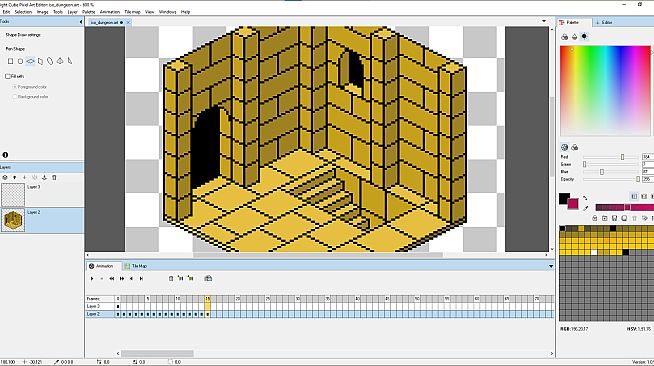Select Layer 2 thumbnail in Layers panel
The height and width of the screenshot is (366, 654).
click(13, 220)
